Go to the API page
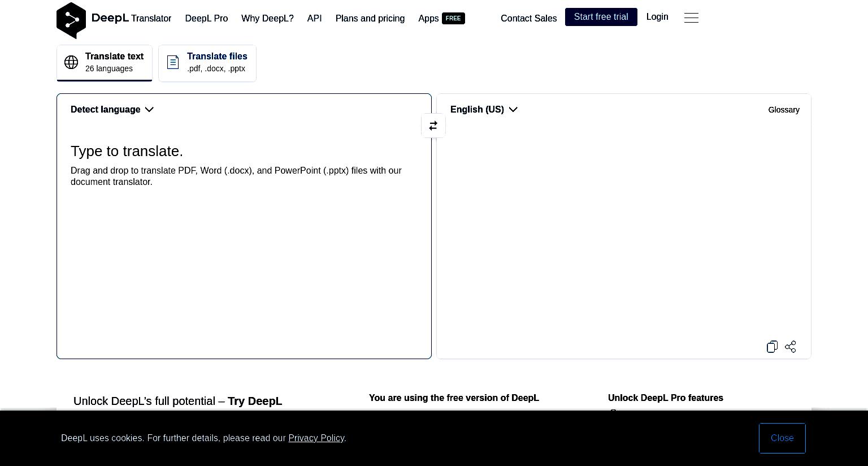 pos(314,18)
